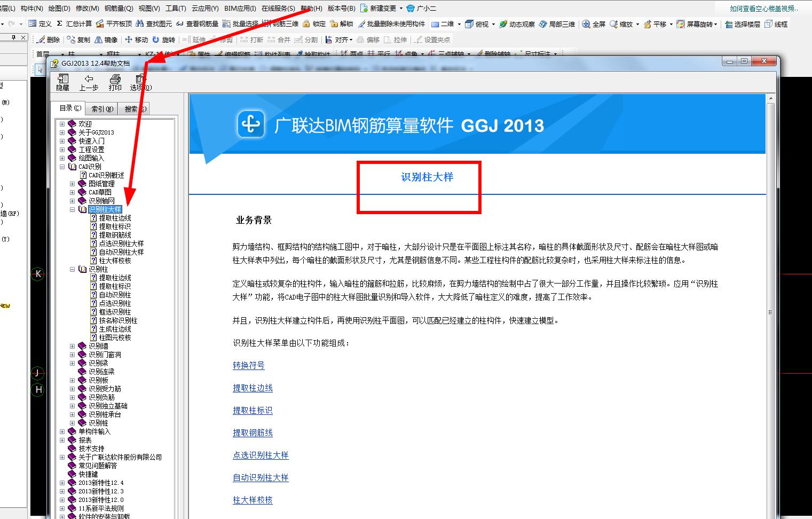Click the K axis marker in drawing
The width and height of the screenshot is (812, 519).
(x=38, y=274)
